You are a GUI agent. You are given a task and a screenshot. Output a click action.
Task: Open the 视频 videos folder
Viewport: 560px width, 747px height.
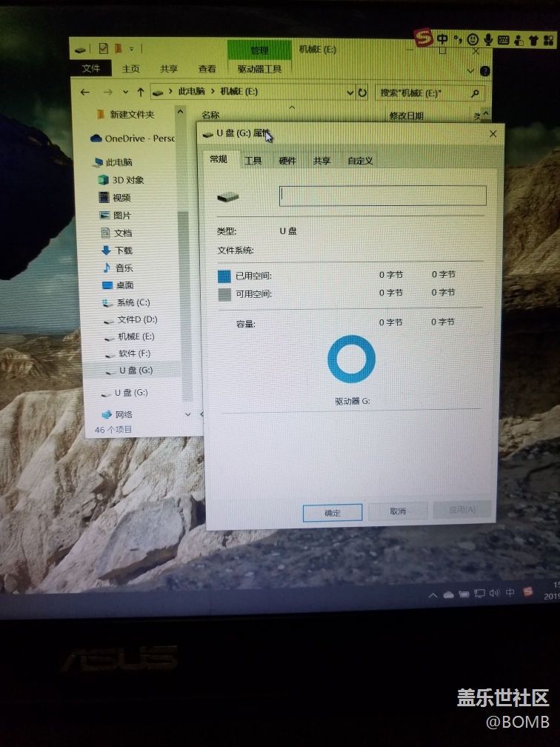coord(121,198)
